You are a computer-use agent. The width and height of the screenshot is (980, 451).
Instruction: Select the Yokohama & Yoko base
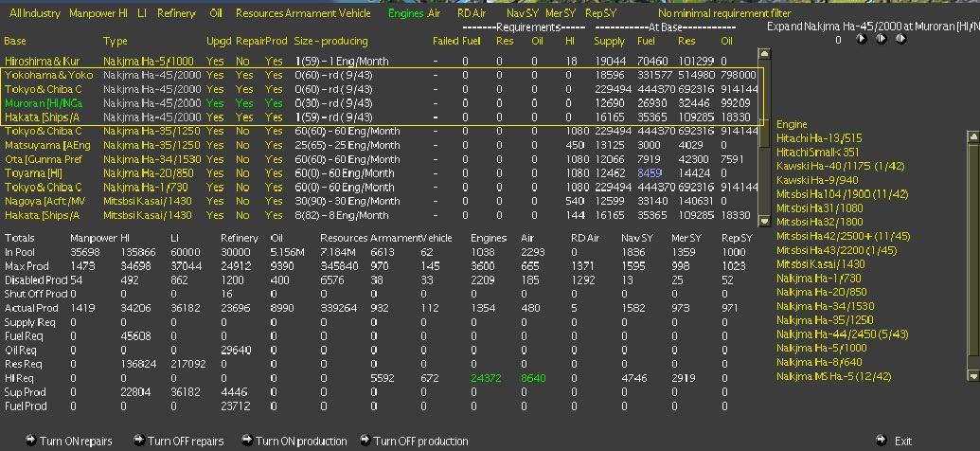[x=48, y=75]
